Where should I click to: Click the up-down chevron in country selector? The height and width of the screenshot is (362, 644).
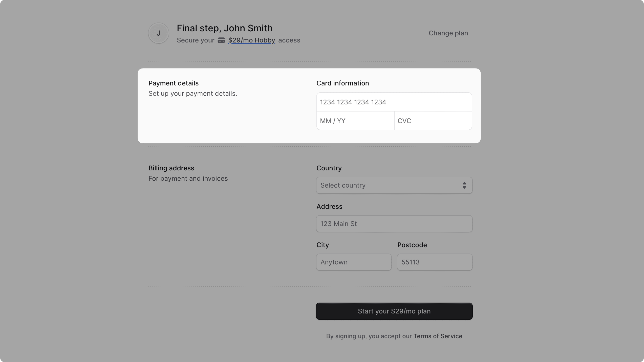coord(464,185)
